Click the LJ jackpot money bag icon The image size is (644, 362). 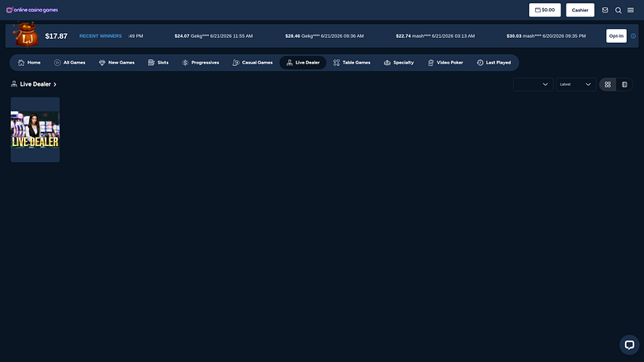(26, 35)
